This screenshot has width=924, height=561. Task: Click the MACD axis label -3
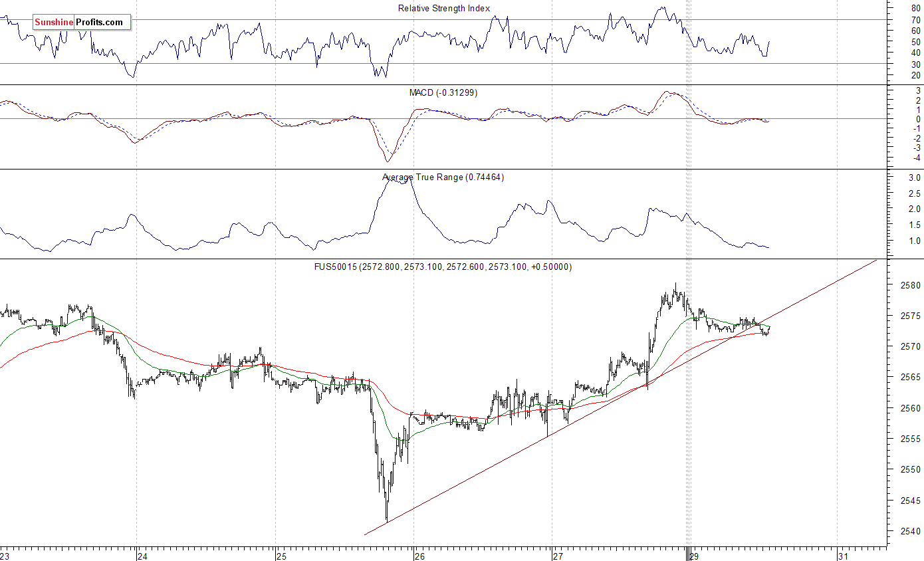[x=917, y=148]
